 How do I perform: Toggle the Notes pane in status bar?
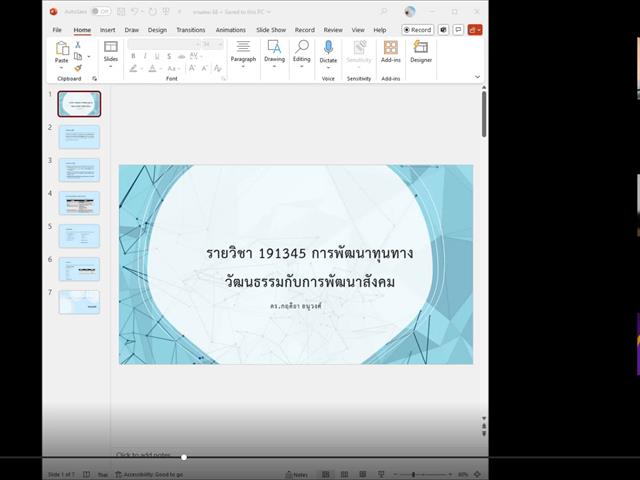coord(297,474)
